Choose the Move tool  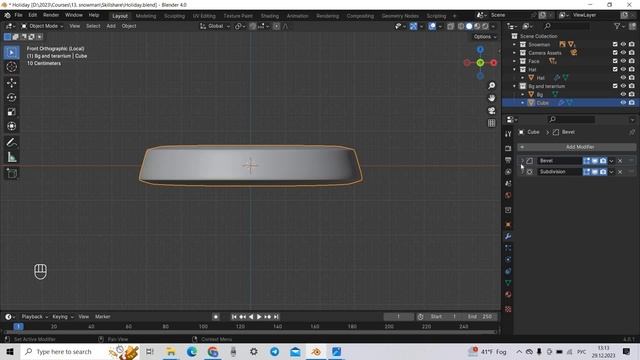pos(11,83)
